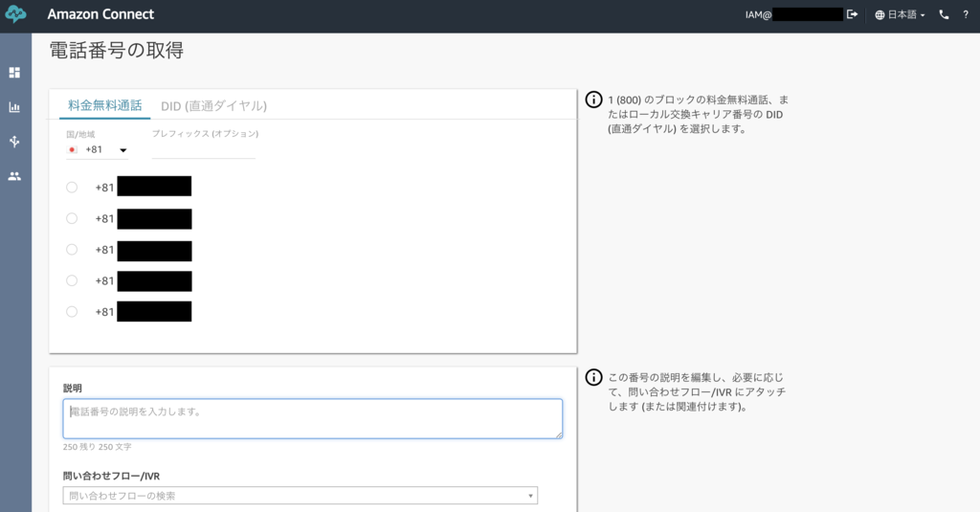
Task: Open the help question mark icon
Action: tap(965, 14)
